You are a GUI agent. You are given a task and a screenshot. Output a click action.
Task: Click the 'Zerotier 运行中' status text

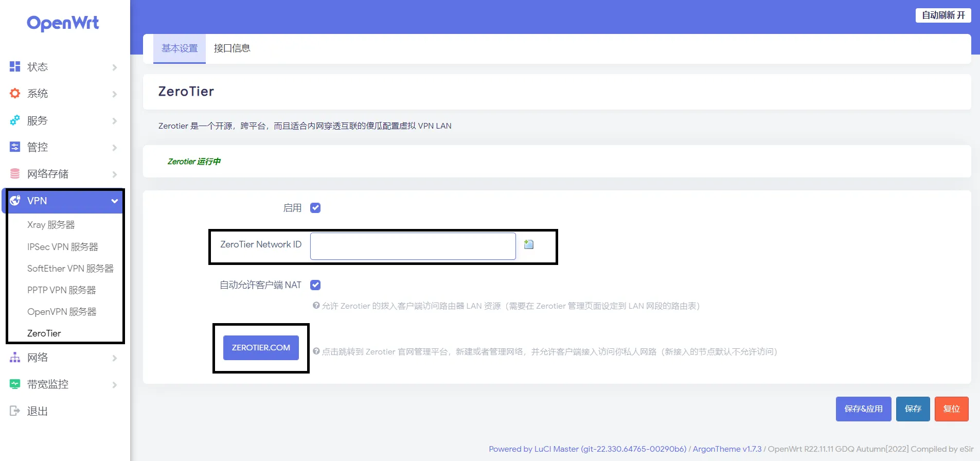coord(194,162)
